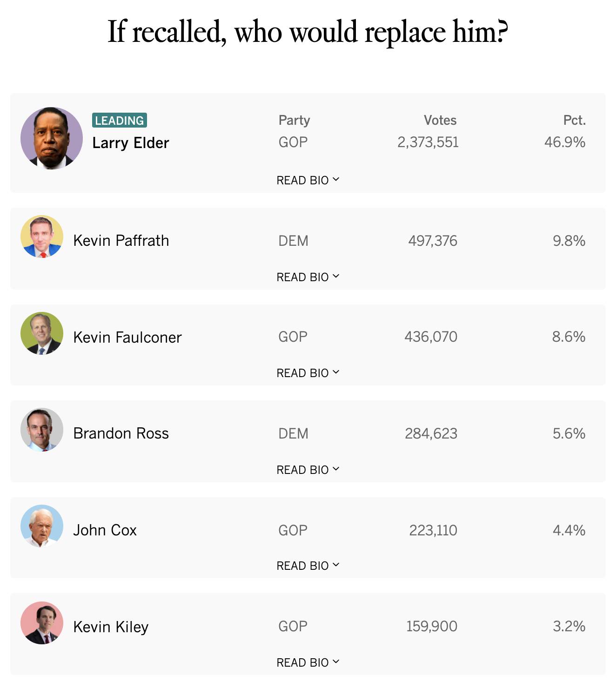Expand Brandon Ross's READ BIO section
616x689 pixels.
[x=308, y=470]
